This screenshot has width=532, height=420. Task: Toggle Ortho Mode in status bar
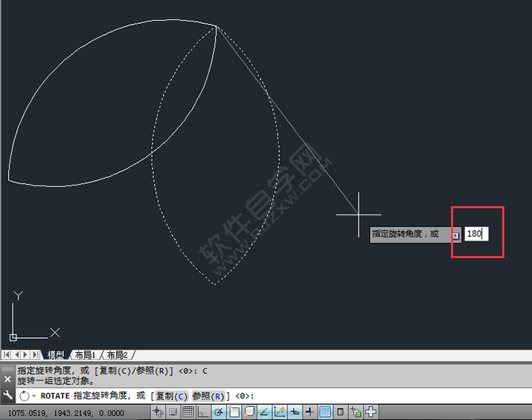pyautogui.click(x=203, y=413)
